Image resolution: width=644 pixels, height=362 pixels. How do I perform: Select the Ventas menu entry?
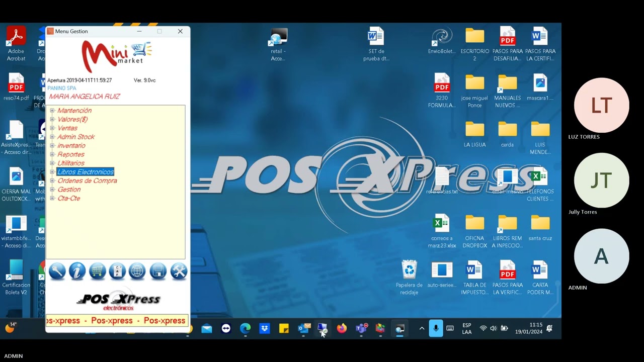(x=67, y=128)
